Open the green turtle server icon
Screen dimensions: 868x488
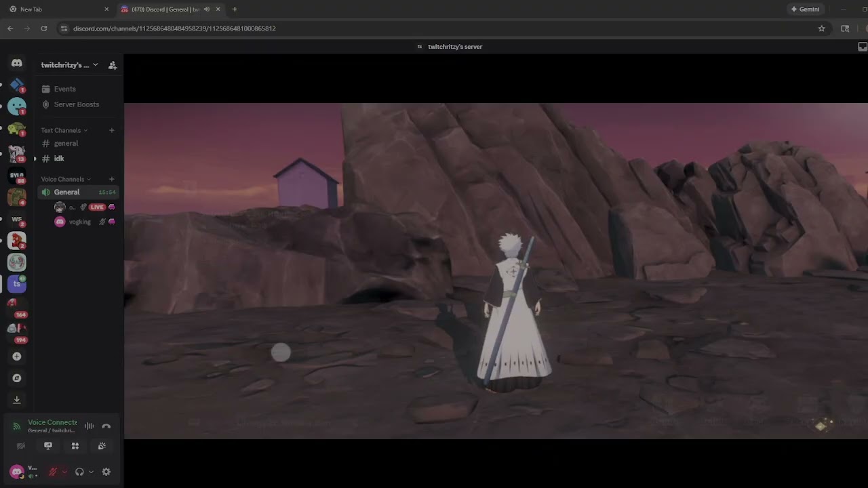coord(17,129)
